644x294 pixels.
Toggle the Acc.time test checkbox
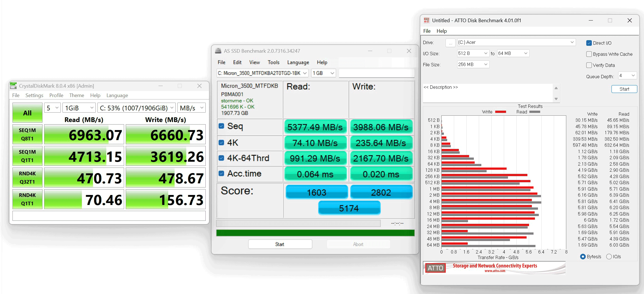pos(221,173)
